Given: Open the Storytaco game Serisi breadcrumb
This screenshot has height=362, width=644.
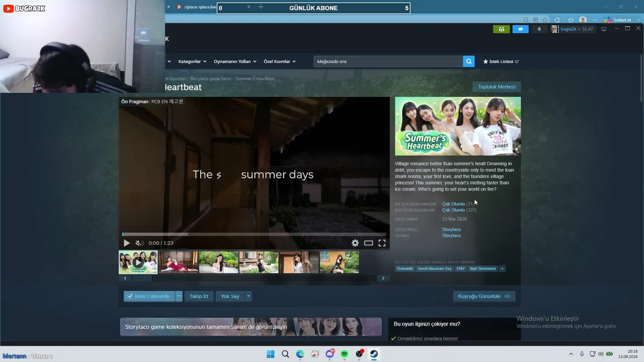Looking at the screenshot, I should pyautogui.click(x=211, y=79).
